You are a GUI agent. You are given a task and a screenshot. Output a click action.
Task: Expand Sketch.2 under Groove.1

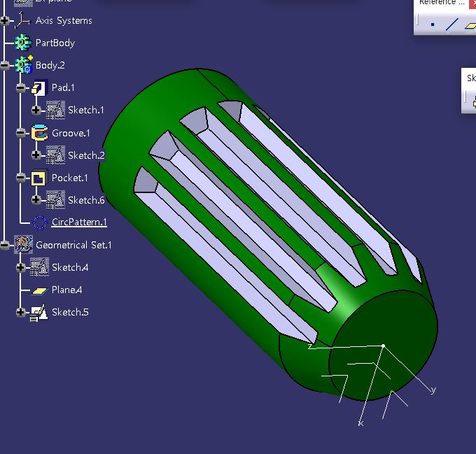pyautogui.click(x=36, y=155)
